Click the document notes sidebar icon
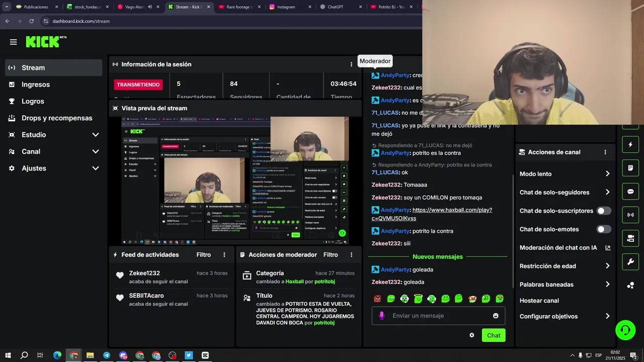 tap(630, 168)
